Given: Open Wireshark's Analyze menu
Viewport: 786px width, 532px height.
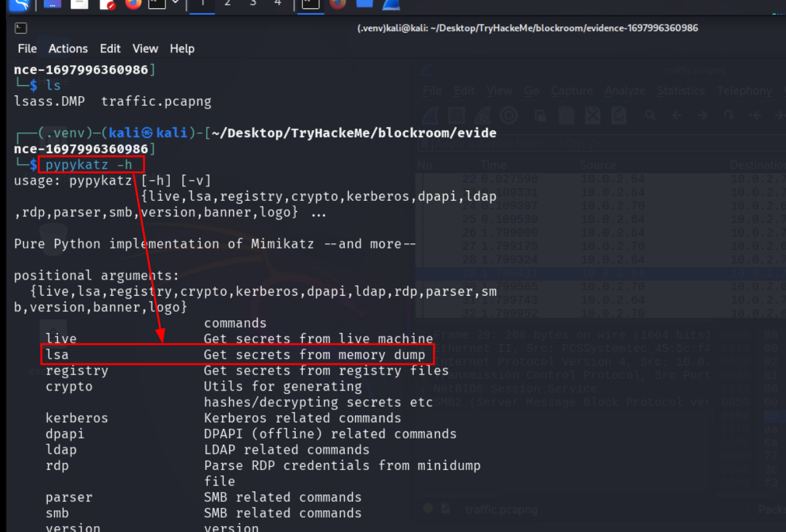Looking at the screenshot, I should pyautogui.click(x=625, y=91).
